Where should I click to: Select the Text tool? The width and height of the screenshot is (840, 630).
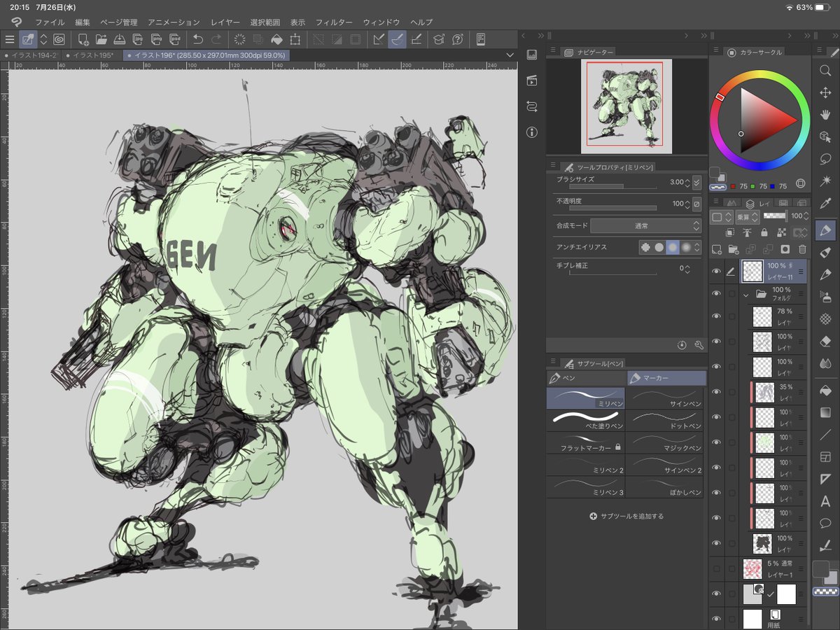(x=825, y=501)
